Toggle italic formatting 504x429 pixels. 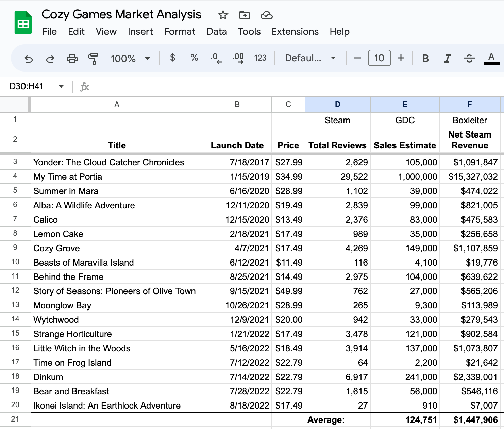click(447, 58)
